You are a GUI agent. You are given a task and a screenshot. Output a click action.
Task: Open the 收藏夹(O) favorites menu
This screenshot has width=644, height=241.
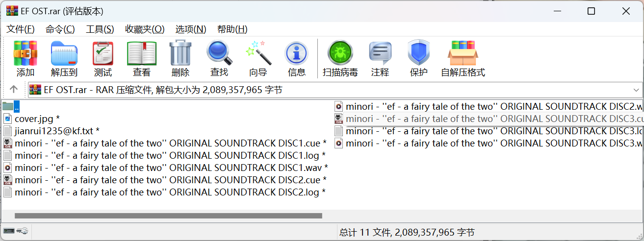click(145, 29)
